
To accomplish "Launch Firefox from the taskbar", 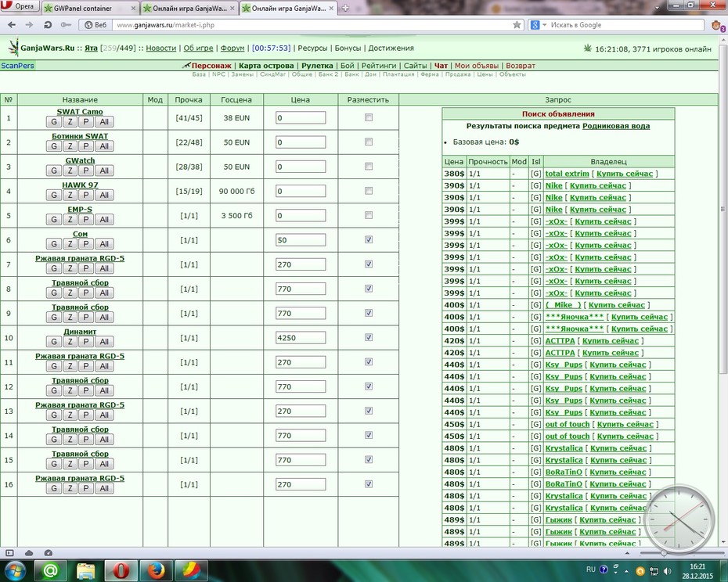I will (157, 570).
